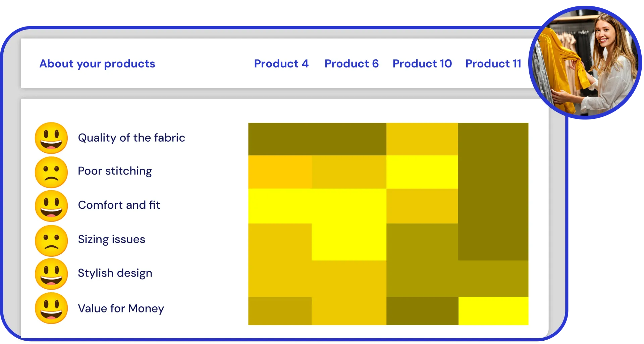Open the Product 11 column header

click(x=493, y=64)
